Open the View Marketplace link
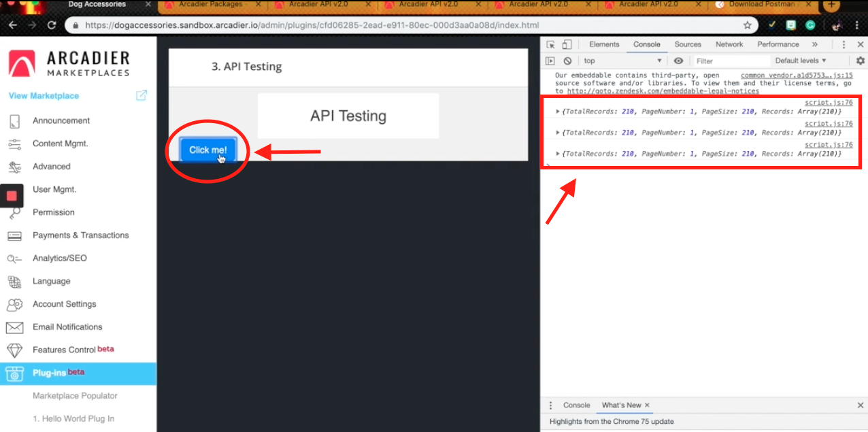868x432 pixels. pyautogui.click(x=44, y=96)
